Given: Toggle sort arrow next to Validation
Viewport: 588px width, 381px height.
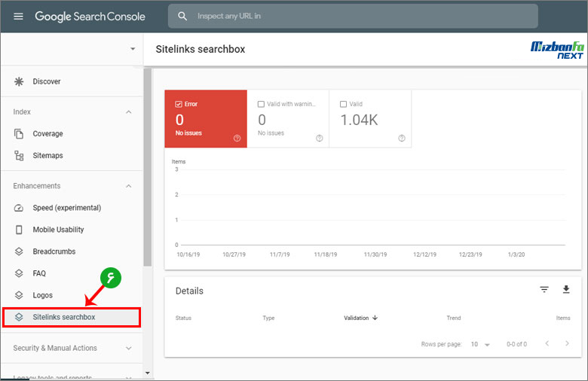Looking at the screenshot, I should tap(375, 318).
